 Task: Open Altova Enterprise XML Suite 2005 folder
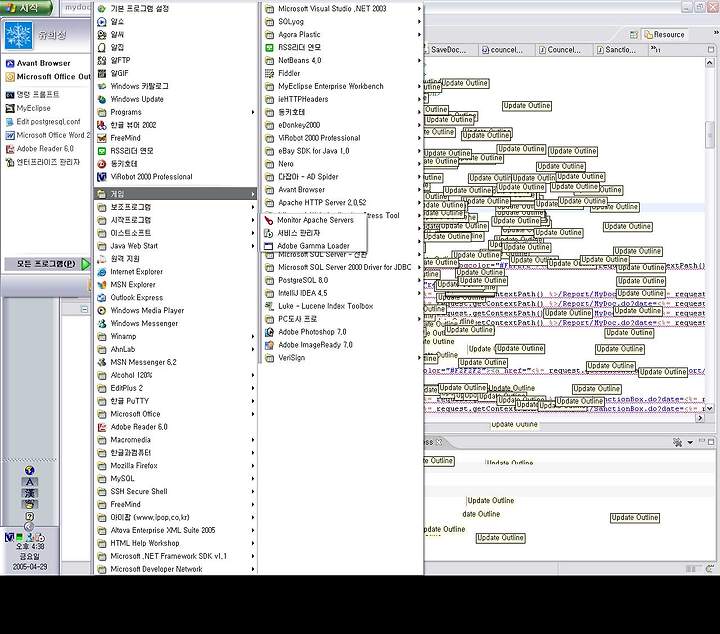pos(174,530)
